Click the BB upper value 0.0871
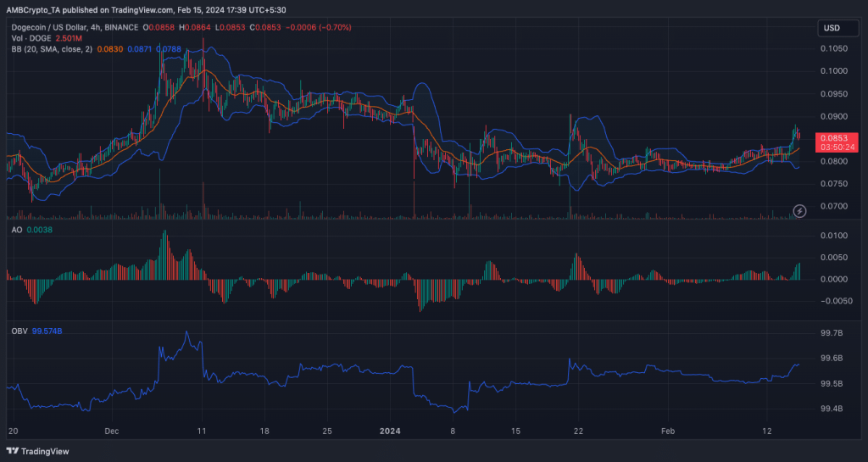Image resolution: width=868 pixels, height=462 pixels. [140, 49]
